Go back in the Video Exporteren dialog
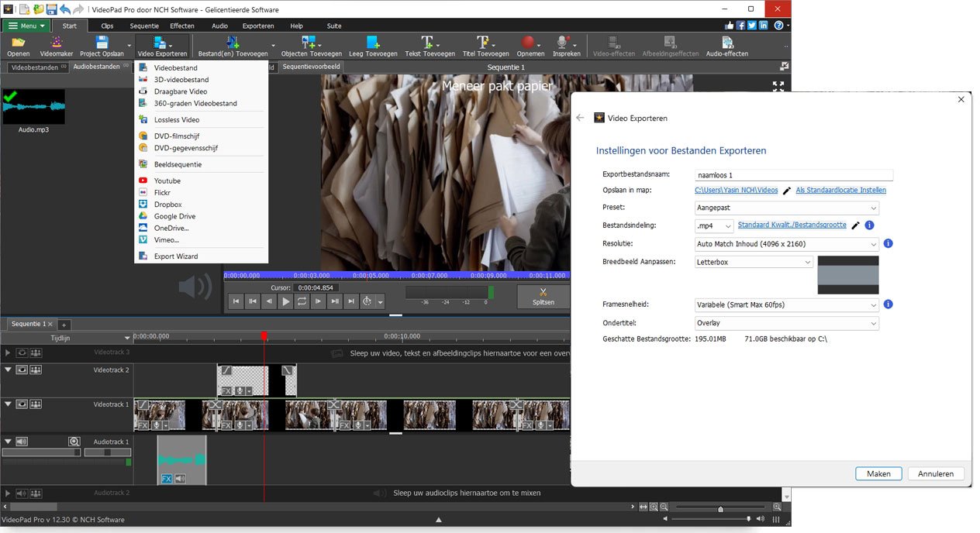Viewport: 980px width, 533px height. [580, 118]
